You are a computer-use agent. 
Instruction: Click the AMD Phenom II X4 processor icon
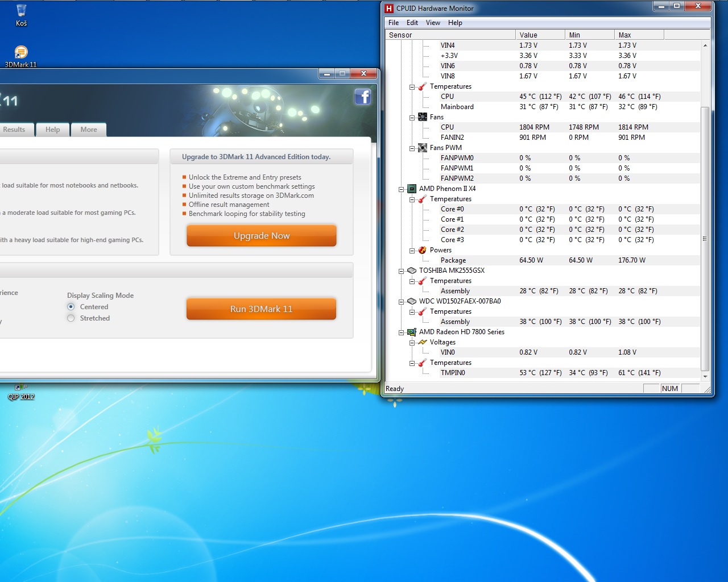tap(412, 189)
